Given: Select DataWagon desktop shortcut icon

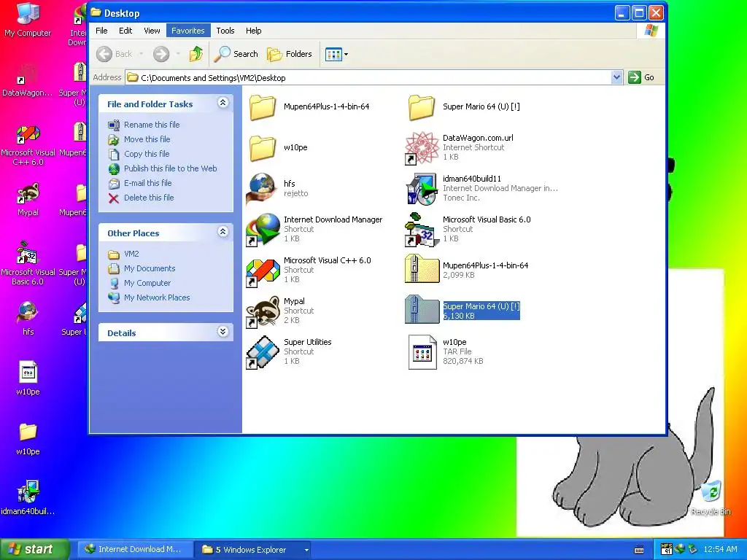Looking at the screenshot, I should point(28,80).
